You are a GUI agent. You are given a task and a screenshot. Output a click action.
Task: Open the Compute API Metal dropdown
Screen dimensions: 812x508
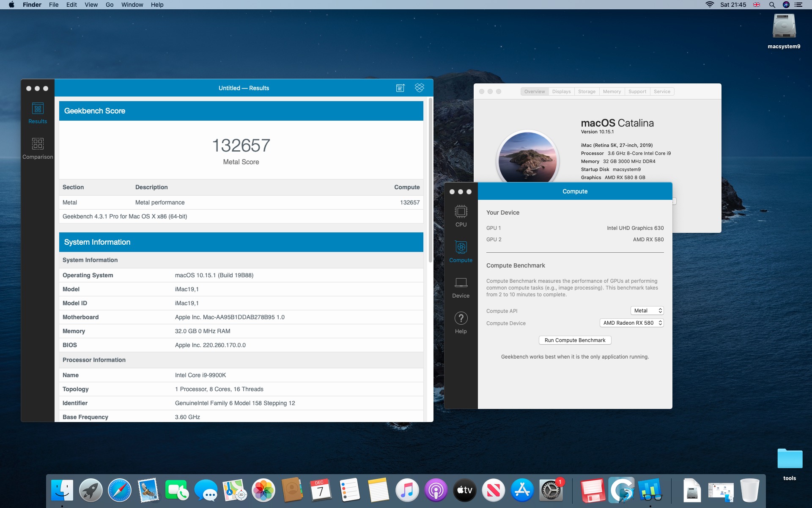647,311
